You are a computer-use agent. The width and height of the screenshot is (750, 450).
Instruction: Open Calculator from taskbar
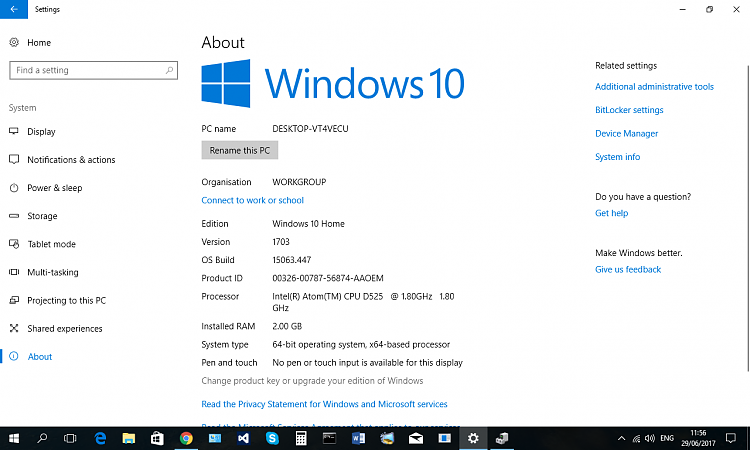pos(301,438)
